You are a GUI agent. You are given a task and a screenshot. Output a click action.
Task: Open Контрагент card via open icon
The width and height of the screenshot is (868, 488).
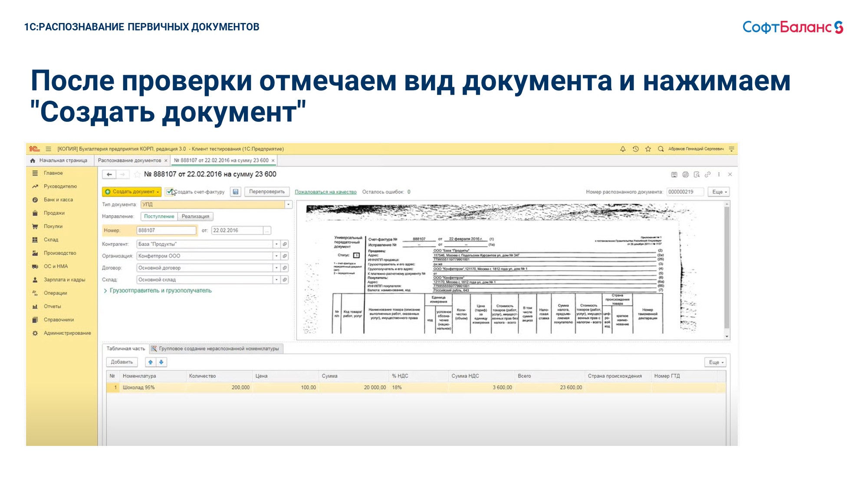pyautogui.click(x=285, y=244)
